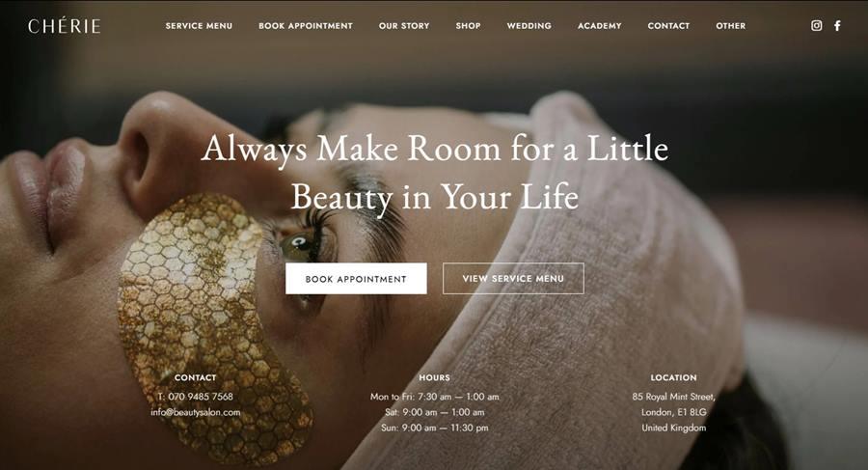Open the Facebook page icon
Image resolution: width=868 pixels, height=470 pixels.
point(837,25)
